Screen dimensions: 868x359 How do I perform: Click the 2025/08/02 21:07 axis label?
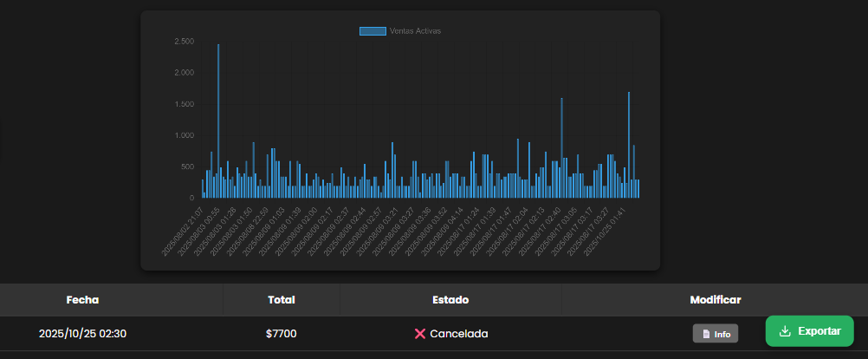tap(184, 232)
